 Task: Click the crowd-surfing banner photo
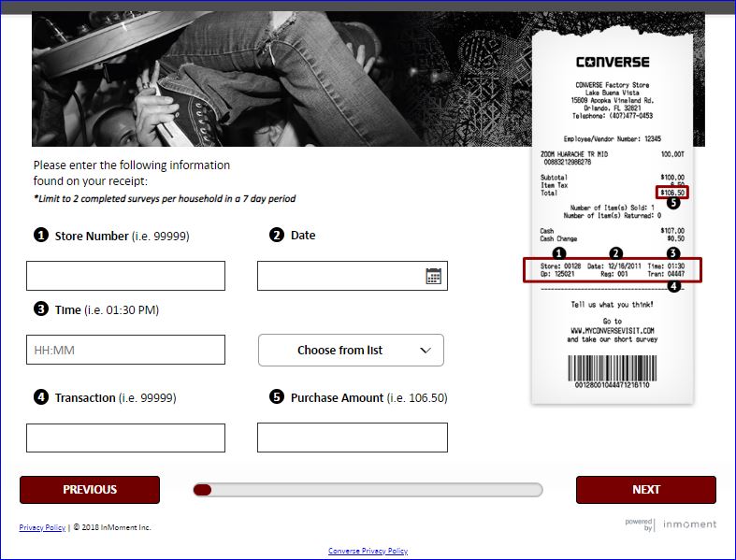[x=281, y=79]
